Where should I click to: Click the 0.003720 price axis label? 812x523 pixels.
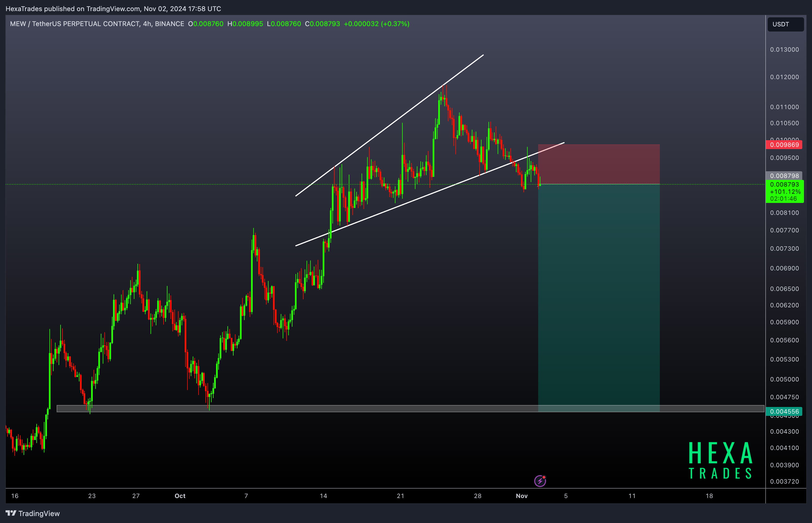click(x=785, y=481)
